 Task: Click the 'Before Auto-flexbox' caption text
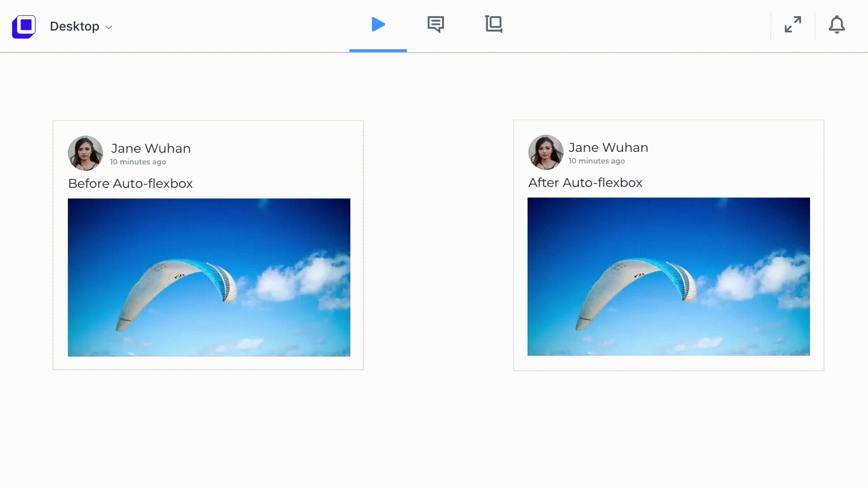(130, 183)
